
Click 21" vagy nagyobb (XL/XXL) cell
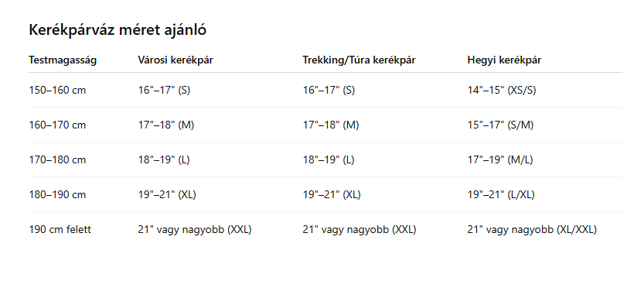pos(532,230)
